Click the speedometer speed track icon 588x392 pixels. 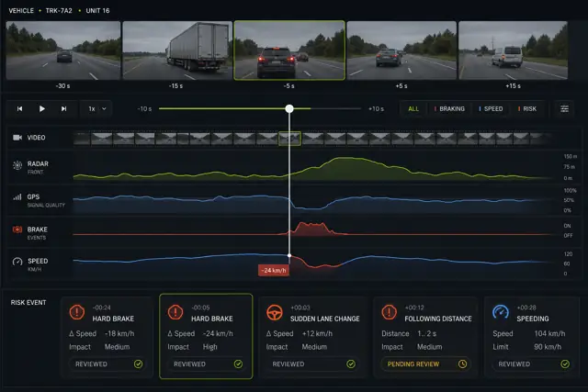pos(17,262)
